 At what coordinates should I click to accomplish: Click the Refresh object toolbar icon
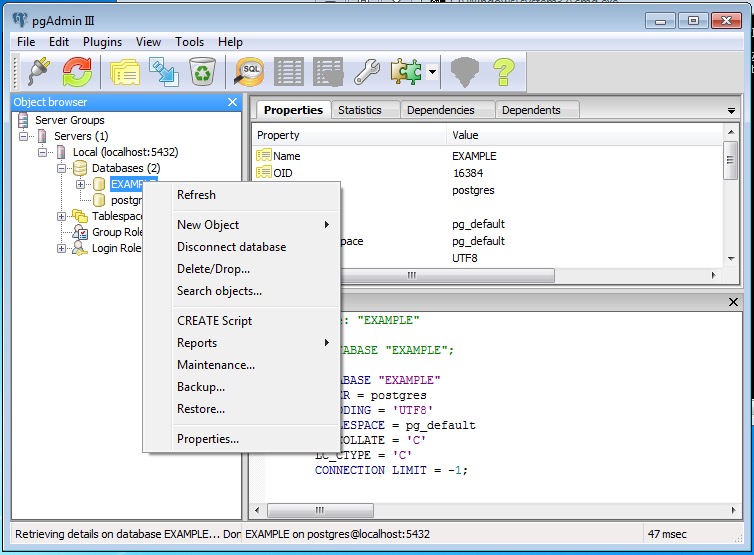[x=76, y=72]
